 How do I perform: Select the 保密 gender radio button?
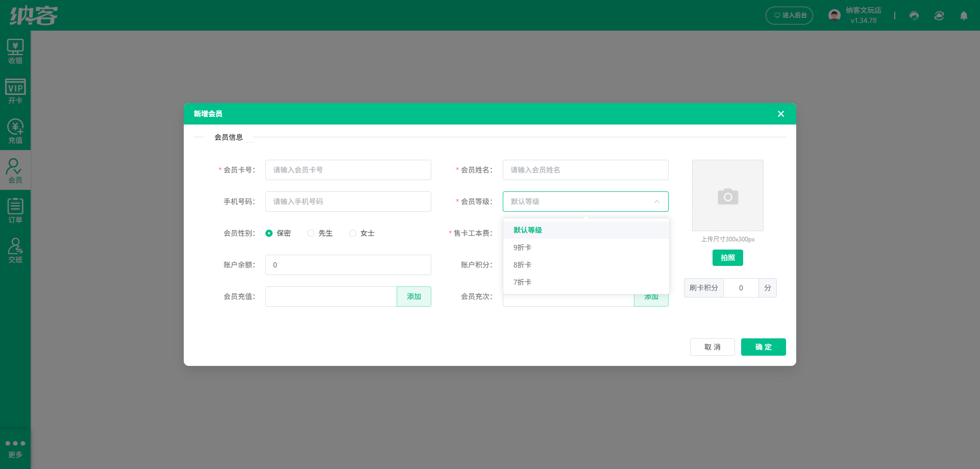[x=269, y=233]
